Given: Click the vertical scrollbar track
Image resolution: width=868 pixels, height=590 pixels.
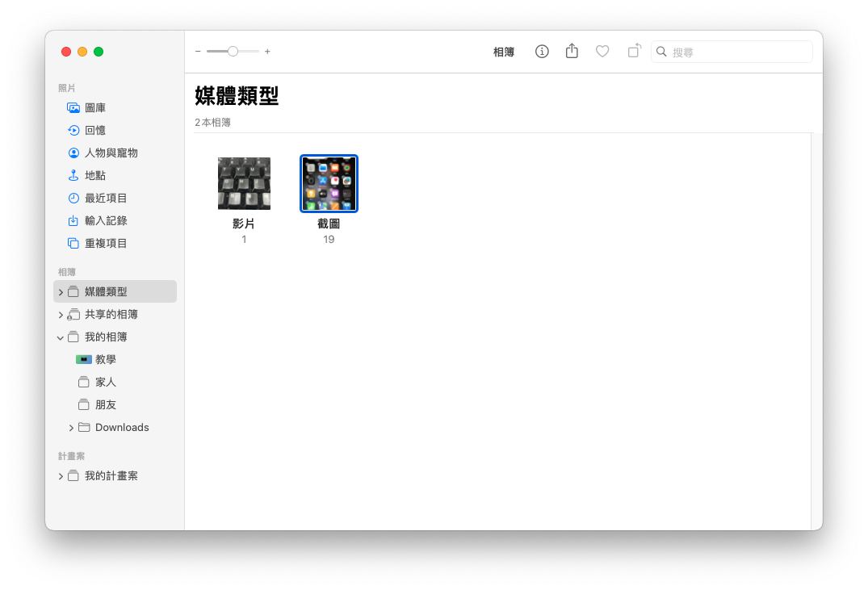Looking at the screenshot, I should pyautogui.click(x=816, y=331).
